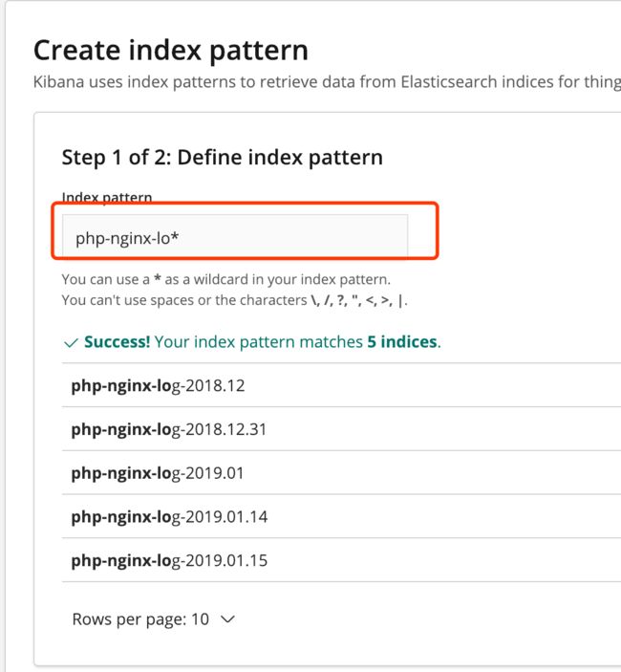The width and height of the screenshot is (621, 672).
Task: Click the forbidden characters hint line
Action: pos(235,300)
